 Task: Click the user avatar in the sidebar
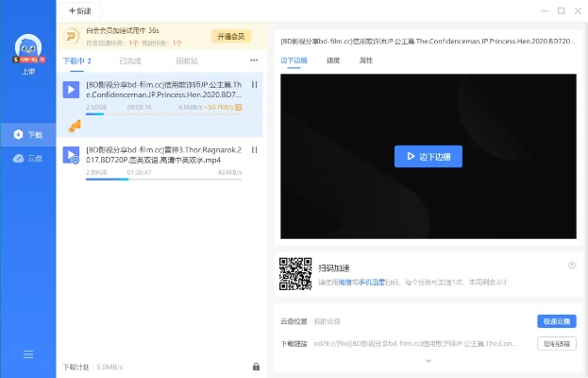27,48
